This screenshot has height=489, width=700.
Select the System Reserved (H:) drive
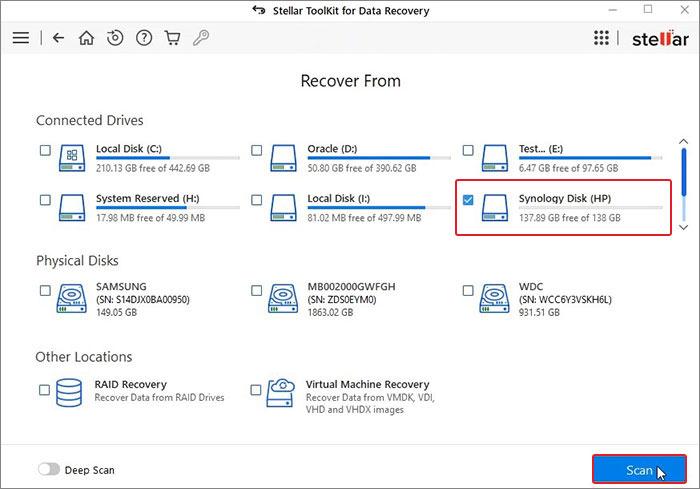coord(45,200)
